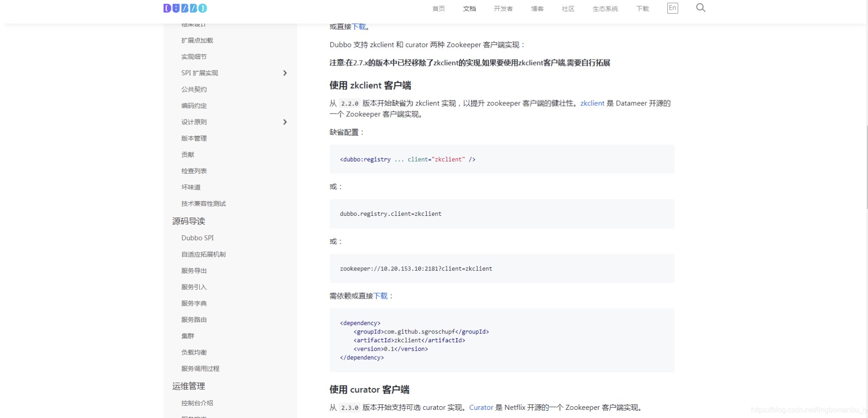Open the zkclient hyperlink
The width and height of the screenshot is (868, 418).
(592, 103)
